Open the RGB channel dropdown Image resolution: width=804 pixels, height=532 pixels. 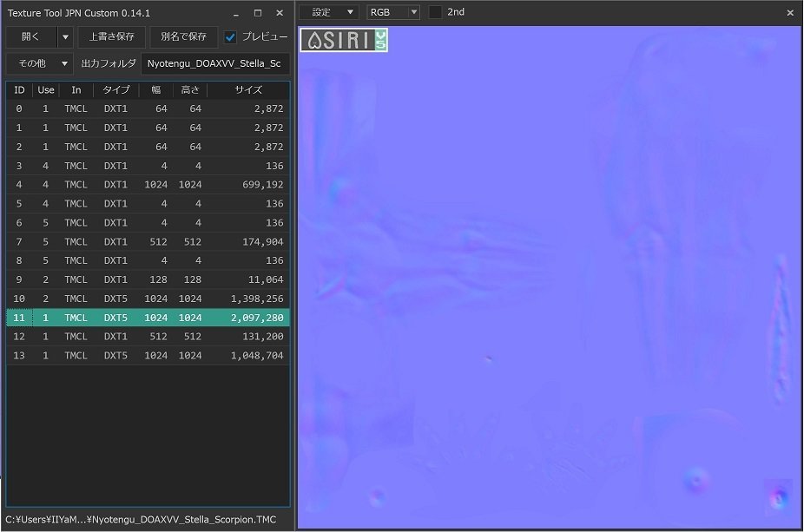[393, 12]
